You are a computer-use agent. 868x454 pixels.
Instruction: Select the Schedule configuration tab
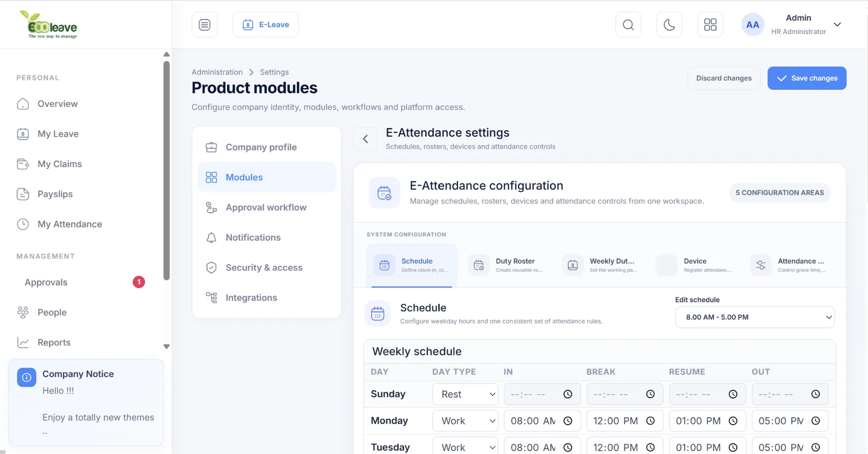[x=412, y=265]
